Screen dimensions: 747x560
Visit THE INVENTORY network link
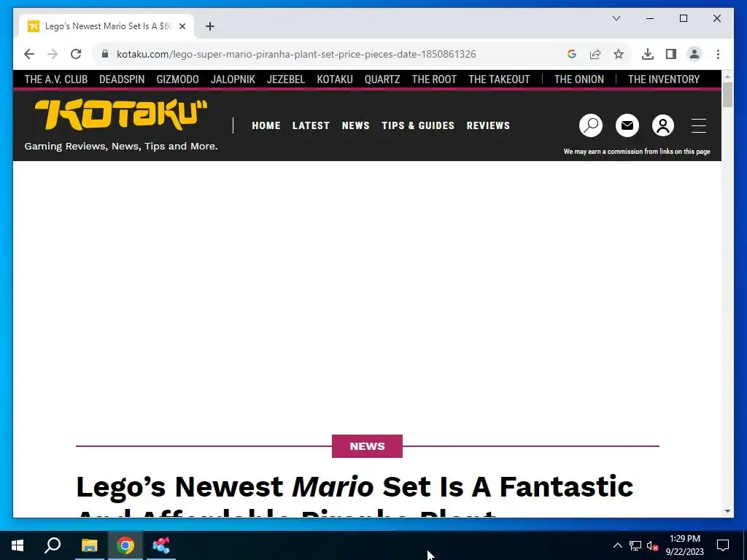point(664,79)
